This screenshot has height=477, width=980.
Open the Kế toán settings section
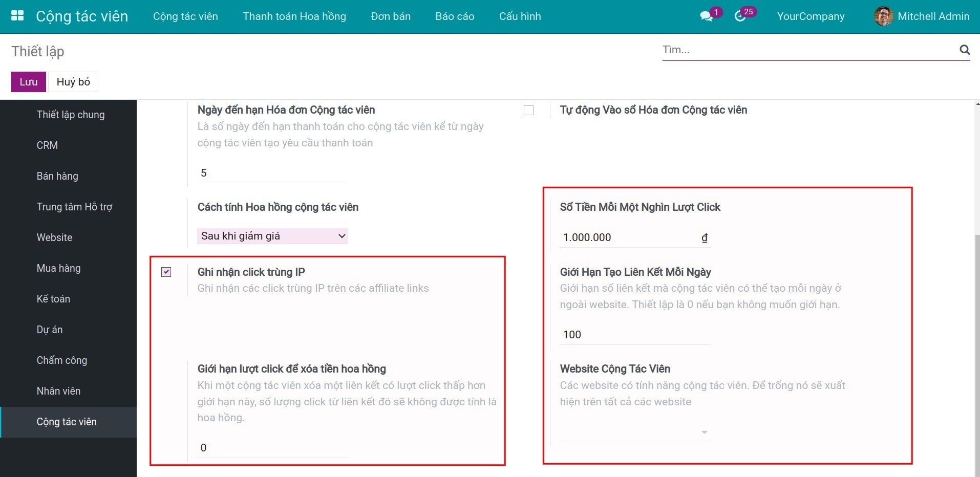[x=53, y=298]
